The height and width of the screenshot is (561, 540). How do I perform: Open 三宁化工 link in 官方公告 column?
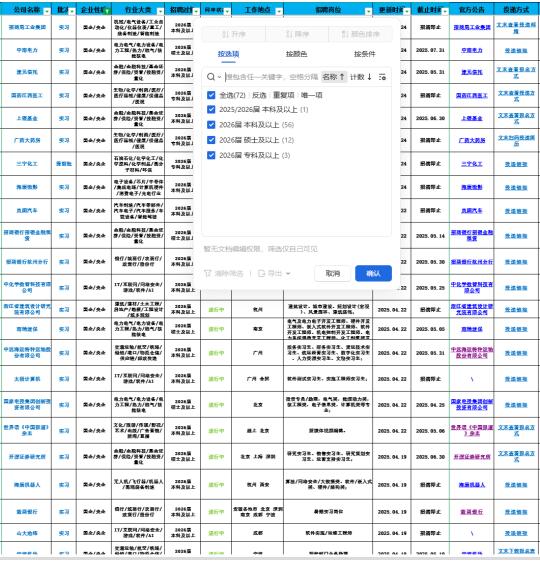click(x=472, y=164)
